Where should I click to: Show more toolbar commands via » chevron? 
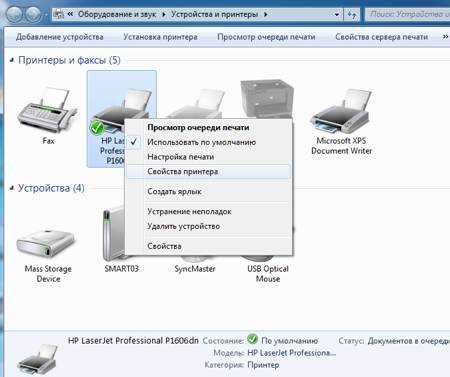coord(445,37)
